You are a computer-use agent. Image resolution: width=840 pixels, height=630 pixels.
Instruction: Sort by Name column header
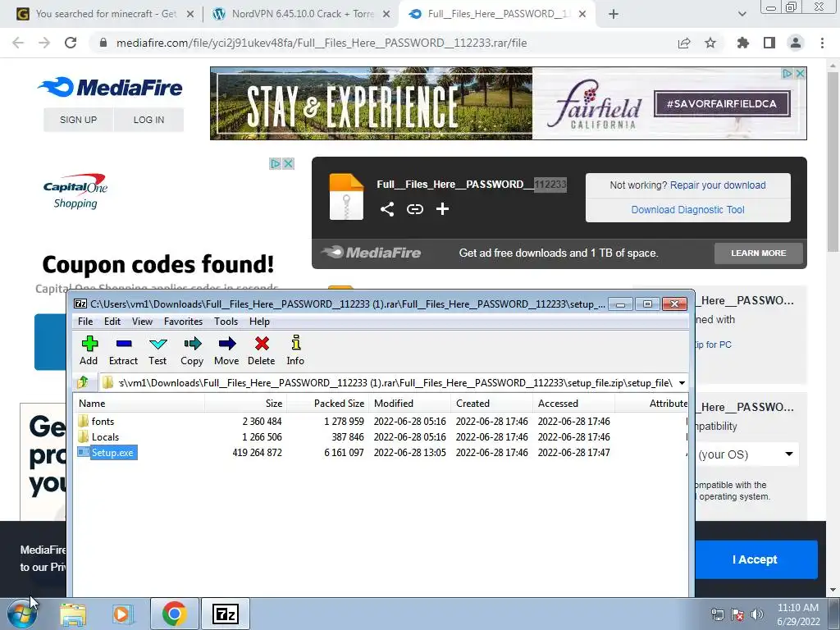[139, 403]
